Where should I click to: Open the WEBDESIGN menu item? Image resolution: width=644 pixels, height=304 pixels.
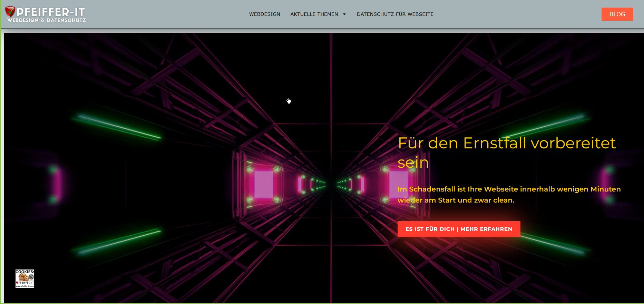pyautogui.click(x=265, y=14)
